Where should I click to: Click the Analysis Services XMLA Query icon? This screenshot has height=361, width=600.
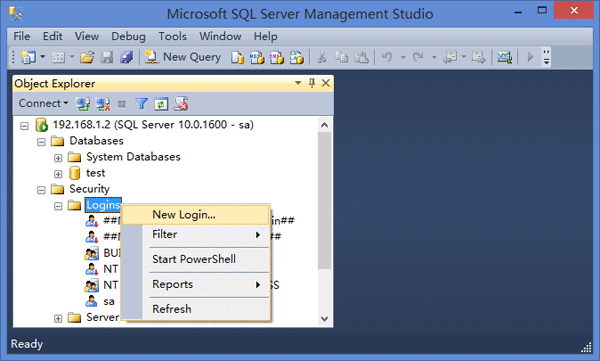(x=297, y=57)
